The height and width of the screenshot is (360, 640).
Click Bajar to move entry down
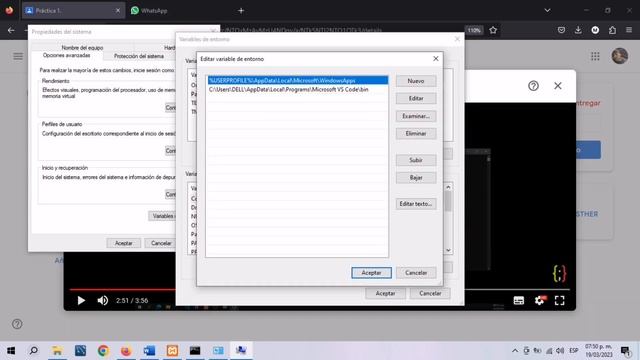(x=416, y=178)
